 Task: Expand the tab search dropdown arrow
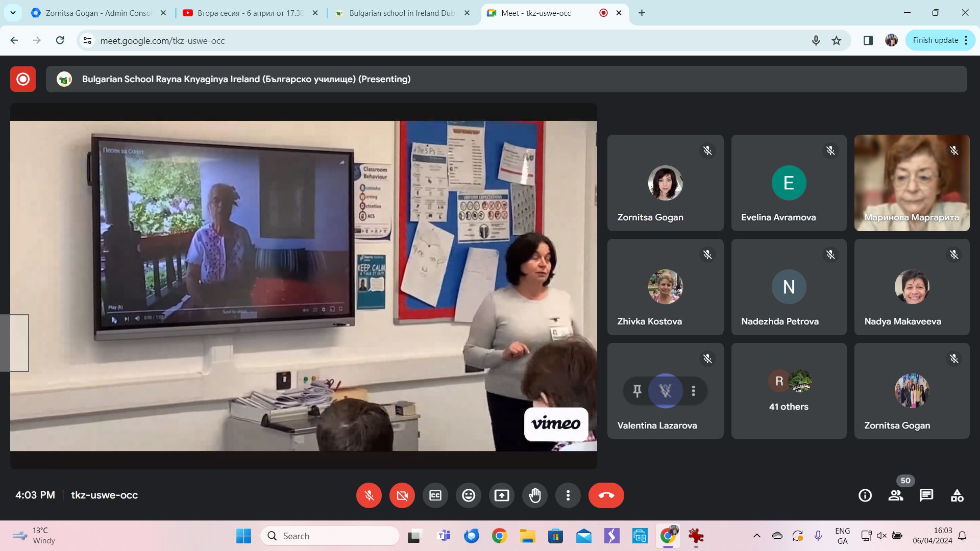[13, 13]
